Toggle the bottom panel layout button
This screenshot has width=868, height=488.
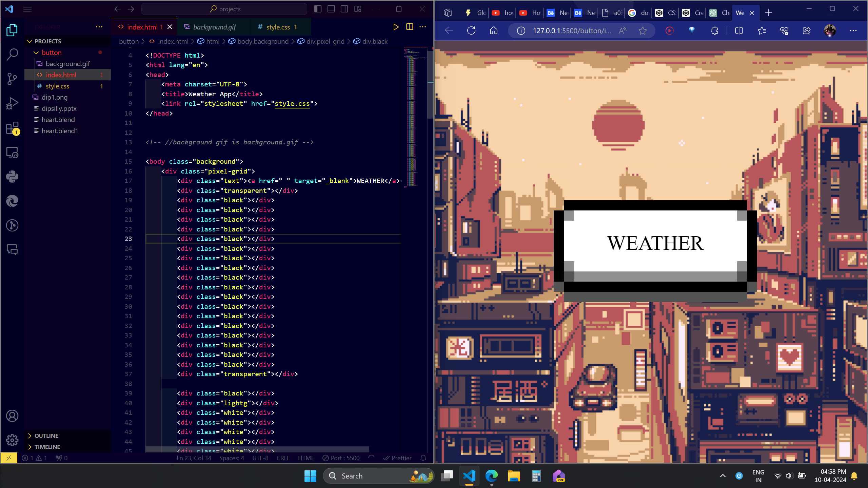(x=331, y=9)
